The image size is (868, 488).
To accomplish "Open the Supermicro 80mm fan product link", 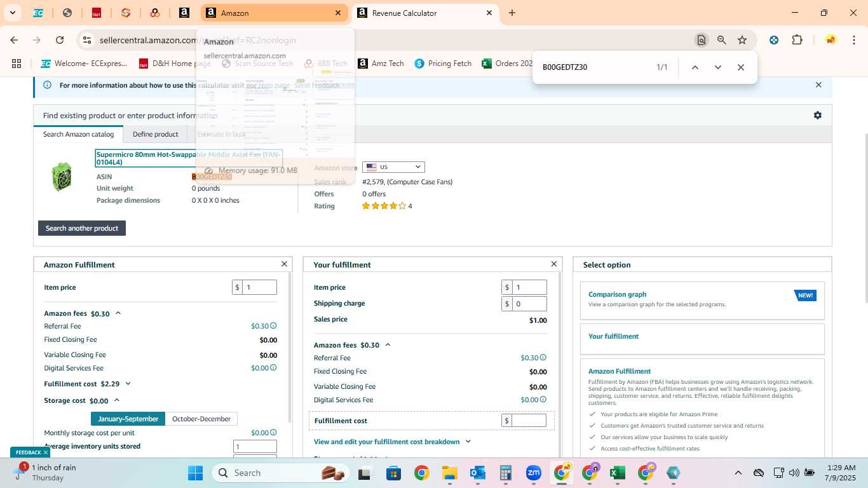I will click(x=188, y=158).
